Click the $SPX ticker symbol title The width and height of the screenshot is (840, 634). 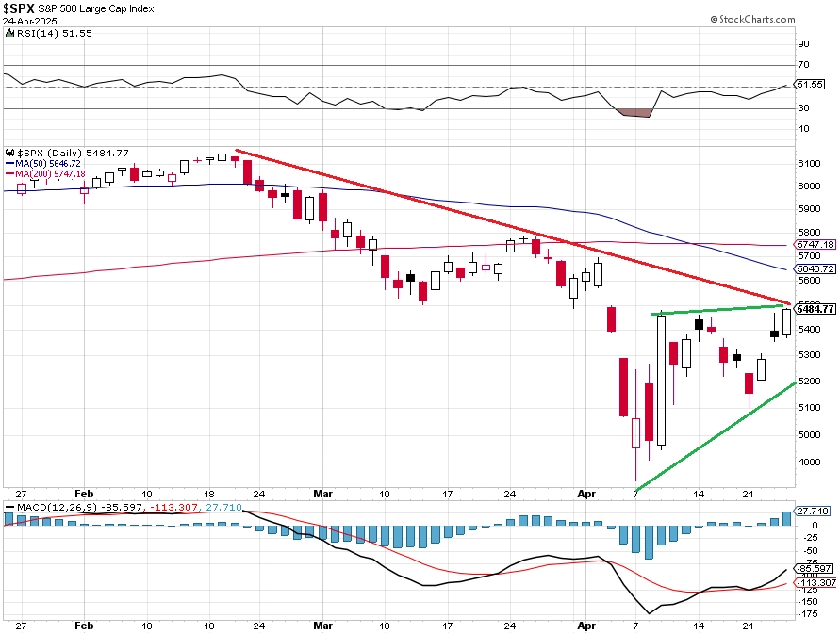tap(19, 8)
